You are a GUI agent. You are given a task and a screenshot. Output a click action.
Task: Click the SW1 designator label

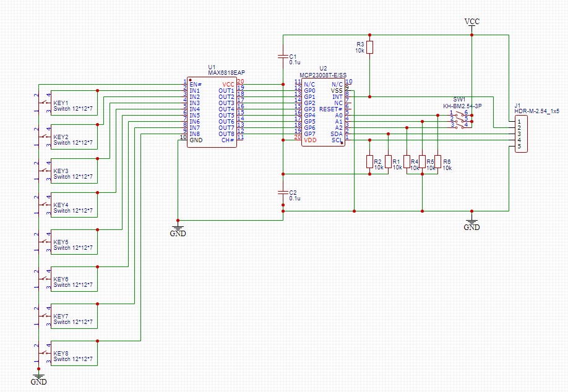click(459, 99)
